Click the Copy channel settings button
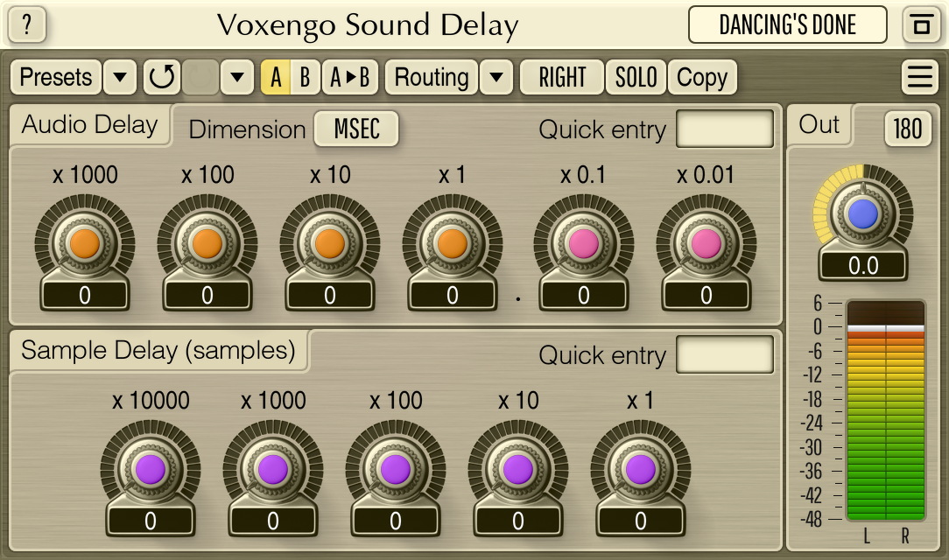The image size is (949, 560). click(702, 77)
